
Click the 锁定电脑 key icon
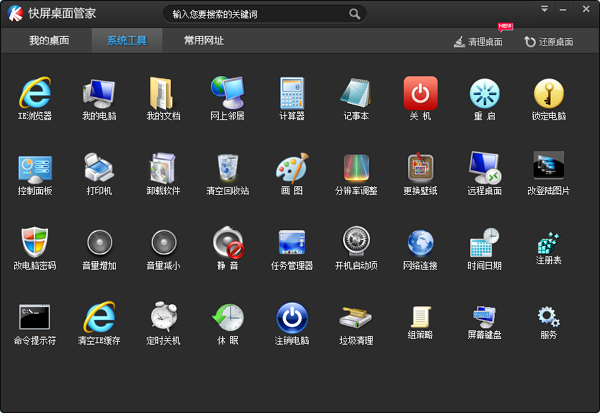pos(549,94)
